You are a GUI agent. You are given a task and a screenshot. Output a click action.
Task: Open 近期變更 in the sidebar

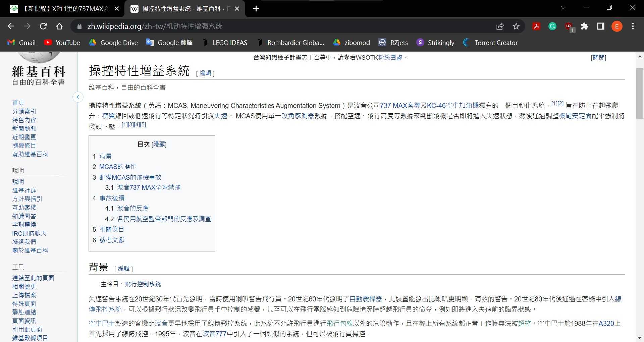[x=24, y=137]
